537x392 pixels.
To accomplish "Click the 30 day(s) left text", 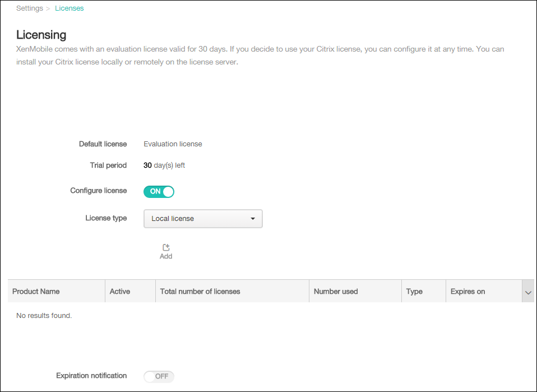I will (164, 165).
